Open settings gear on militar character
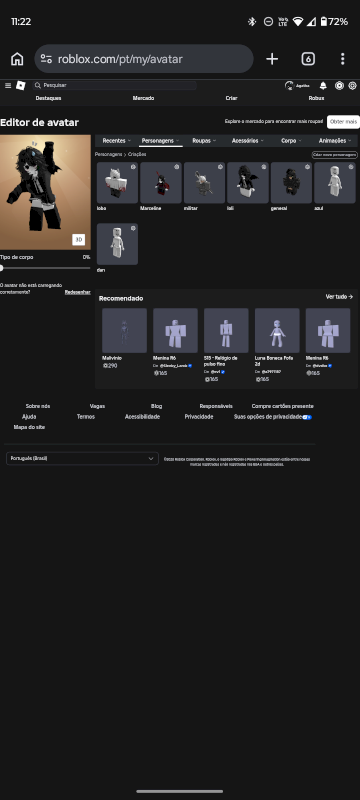The image size is (360, 800). click(220, 167)
